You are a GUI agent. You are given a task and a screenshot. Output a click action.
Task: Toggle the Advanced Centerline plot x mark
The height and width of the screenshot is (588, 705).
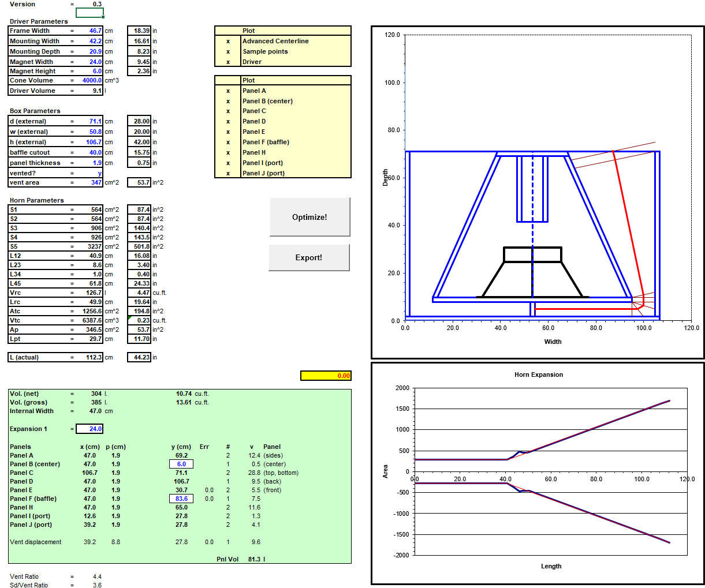click(x=228, y=41)
